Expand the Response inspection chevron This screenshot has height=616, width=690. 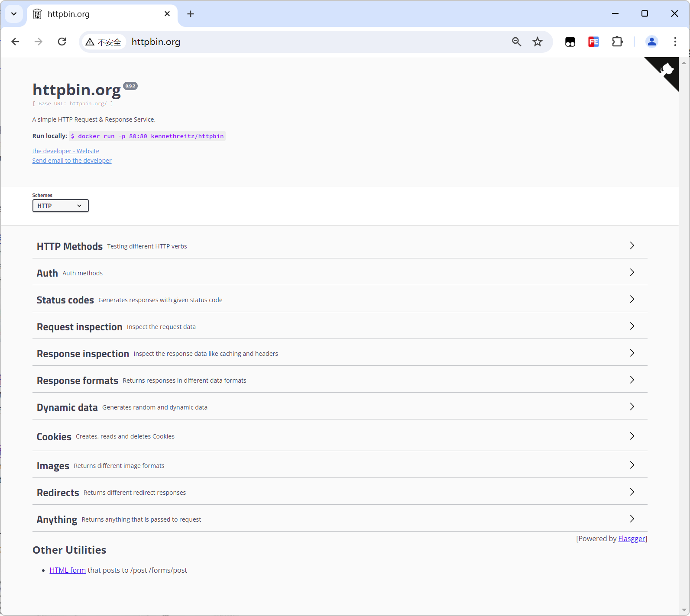[632, 353]
